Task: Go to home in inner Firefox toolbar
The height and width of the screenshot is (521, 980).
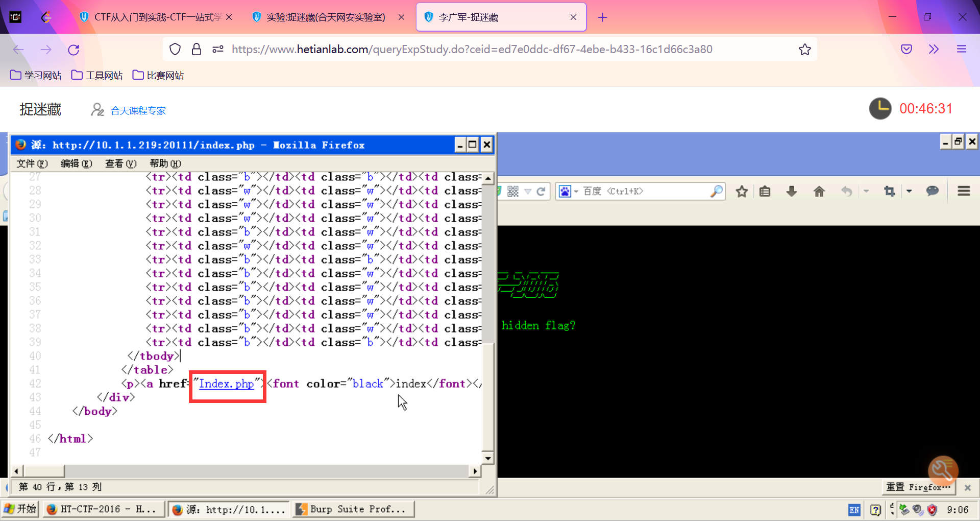Action: [819, 192]
